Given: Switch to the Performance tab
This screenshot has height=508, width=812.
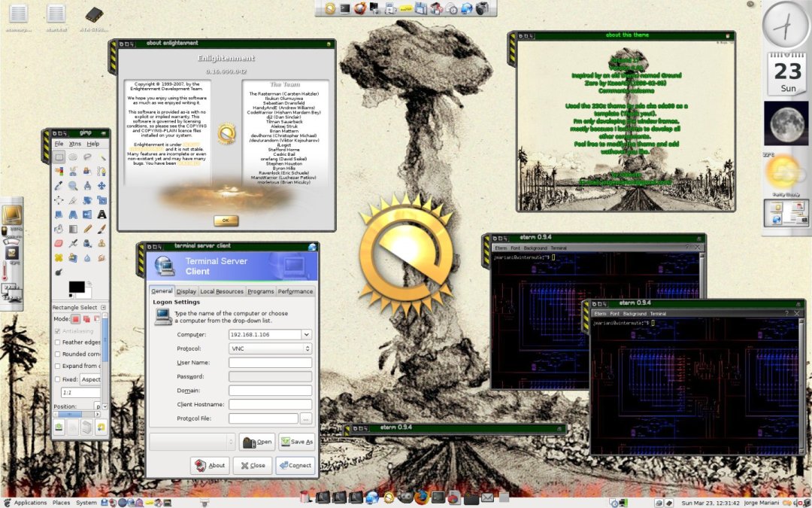Looking at the screenshot, I should 295,291.
